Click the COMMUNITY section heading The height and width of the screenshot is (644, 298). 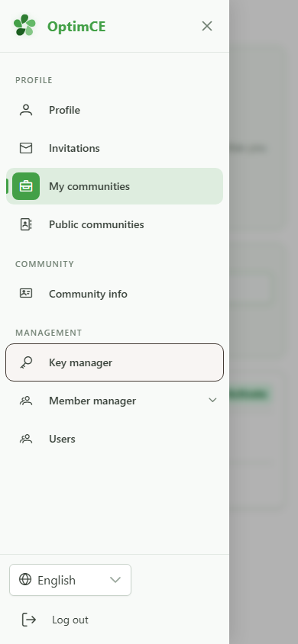[44, 264]
